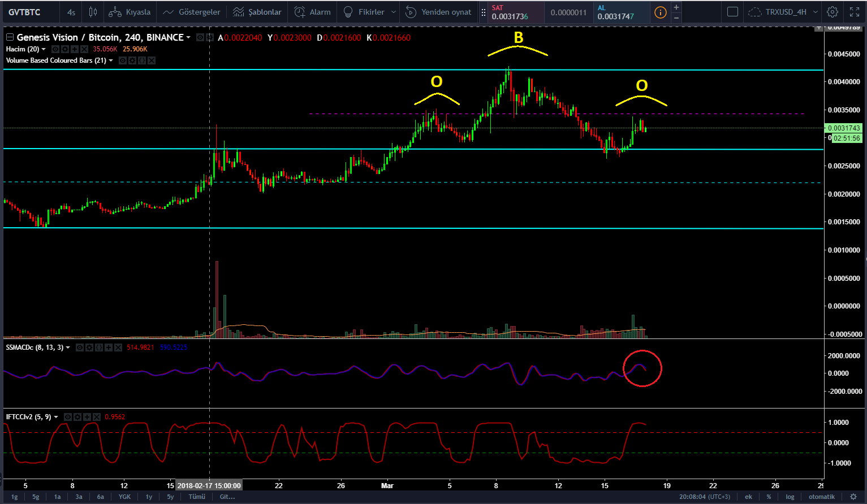
Task: Select the YGK date range
Action: 124,497
